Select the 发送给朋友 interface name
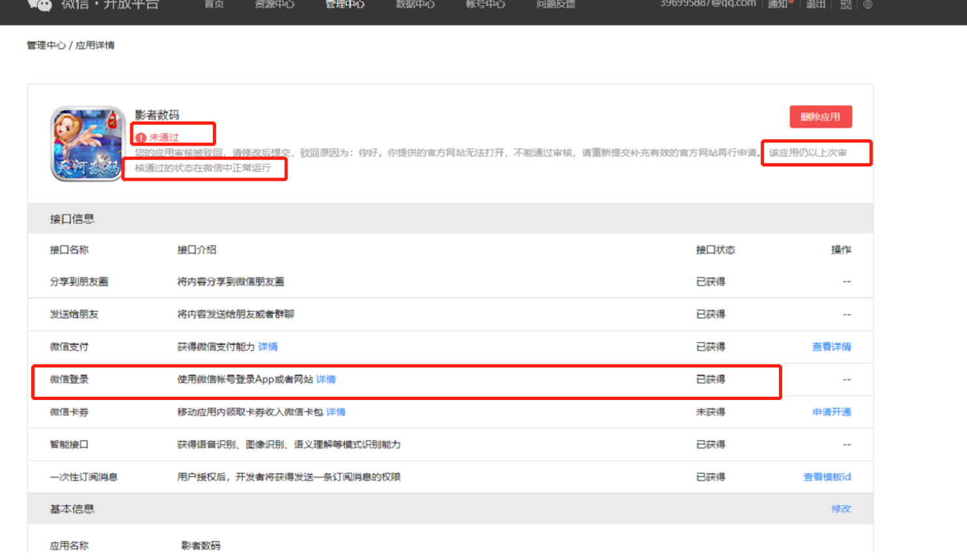The width and height of the screenshot is (967, 560). (74, 314)
